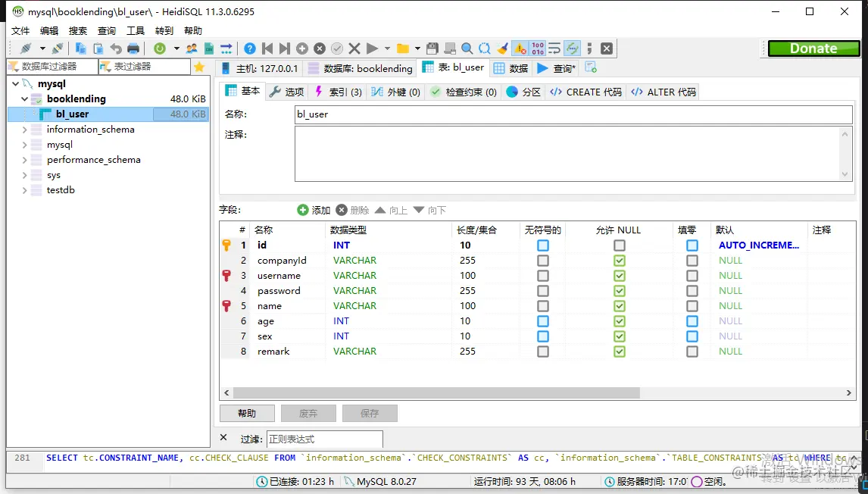The image size is (868, 494).
Task: Click the export to CSV file icon
Action: 209,48
